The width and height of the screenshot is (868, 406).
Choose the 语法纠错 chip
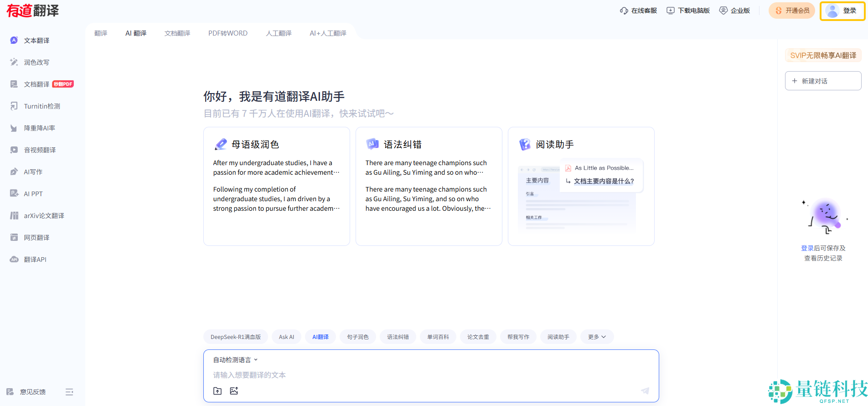pos(398,337)
